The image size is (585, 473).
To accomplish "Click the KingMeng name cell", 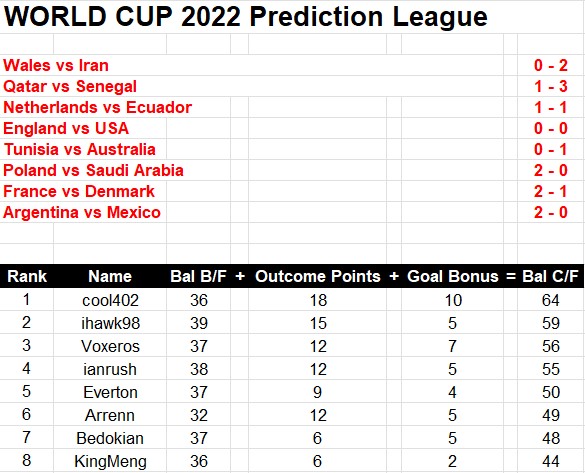I will [110, 461].
